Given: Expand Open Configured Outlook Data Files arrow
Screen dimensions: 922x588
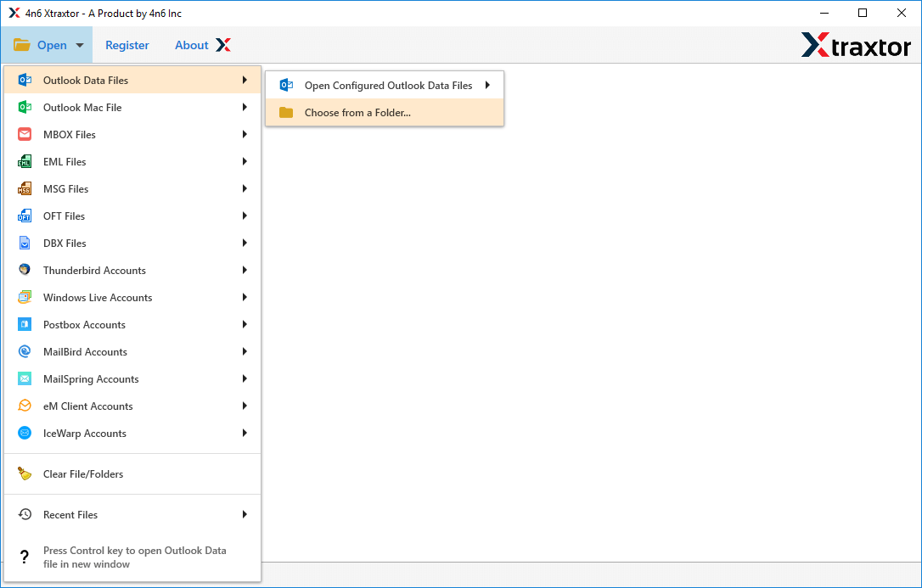Looking at the screenshot, I should point(487,85).
